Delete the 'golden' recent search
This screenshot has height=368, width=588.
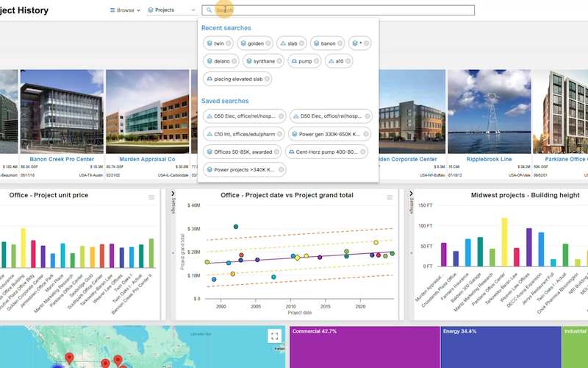[268, 43]
